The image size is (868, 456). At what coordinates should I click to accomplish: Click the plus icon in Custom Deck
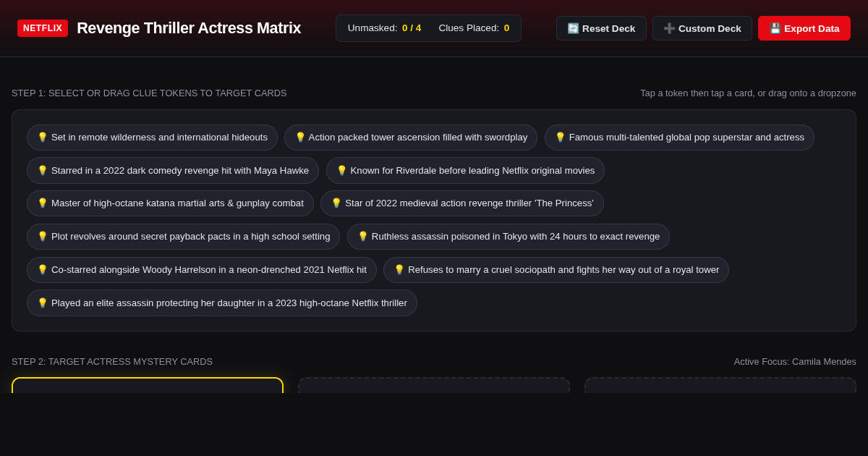669,28
